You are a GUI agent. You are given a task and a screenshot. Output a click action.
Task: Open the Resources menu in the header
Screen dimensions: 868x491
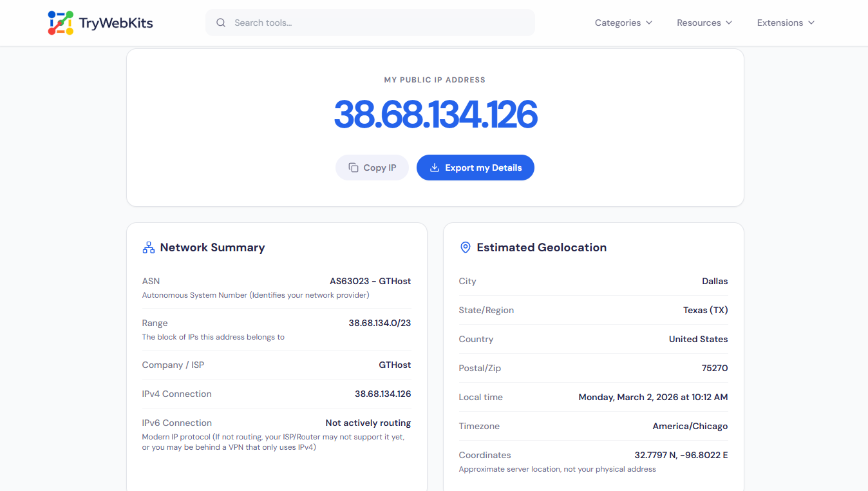click(704, 23)
